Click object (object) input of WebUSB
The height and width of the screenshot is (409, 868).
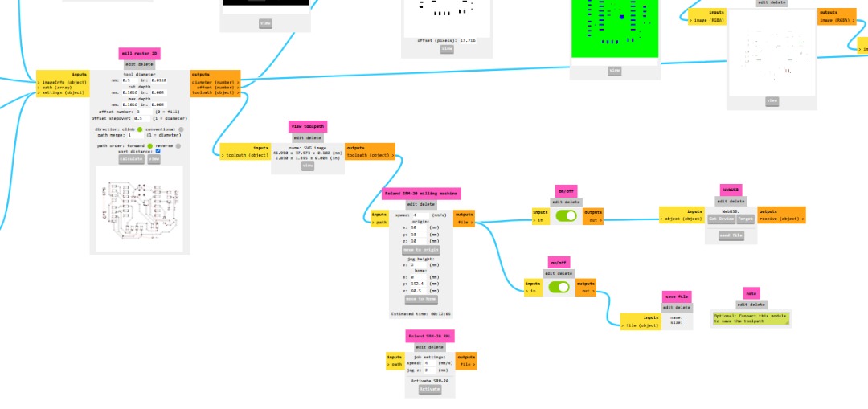682,219
